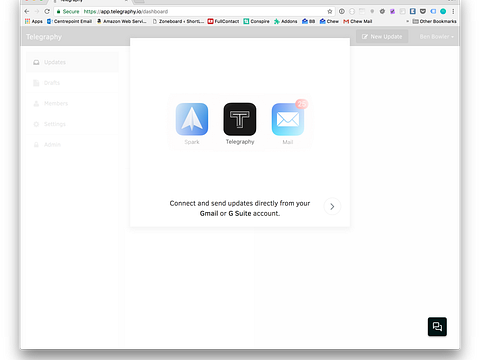
Task: Expand the bookmarks overflow chevron
Action: pyautogui.click(x=407, y=21)
